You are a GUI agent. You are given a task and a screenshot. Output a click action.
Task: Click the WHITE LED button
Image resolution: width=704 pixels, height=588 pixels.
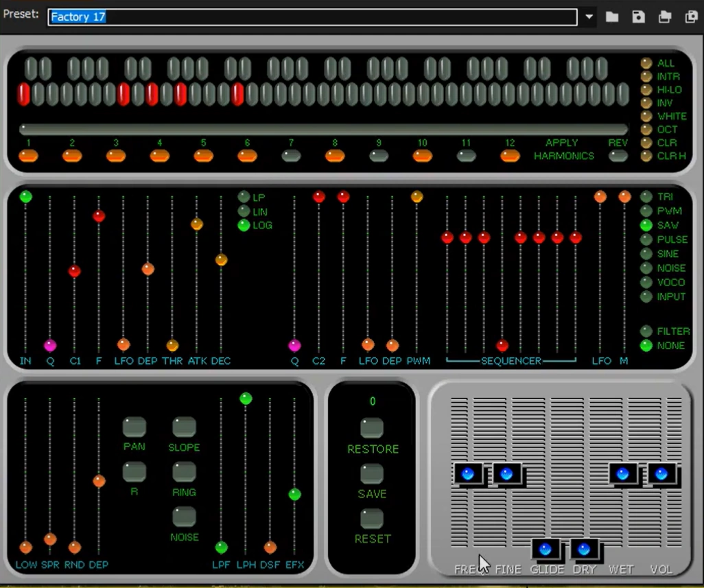646,116
